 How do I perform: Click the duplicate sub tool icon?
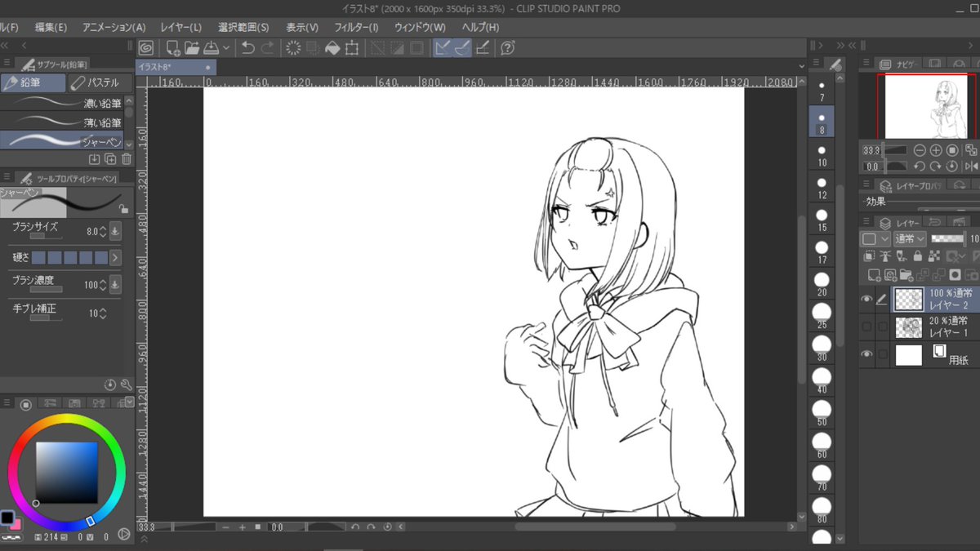[x=110, y=159]
